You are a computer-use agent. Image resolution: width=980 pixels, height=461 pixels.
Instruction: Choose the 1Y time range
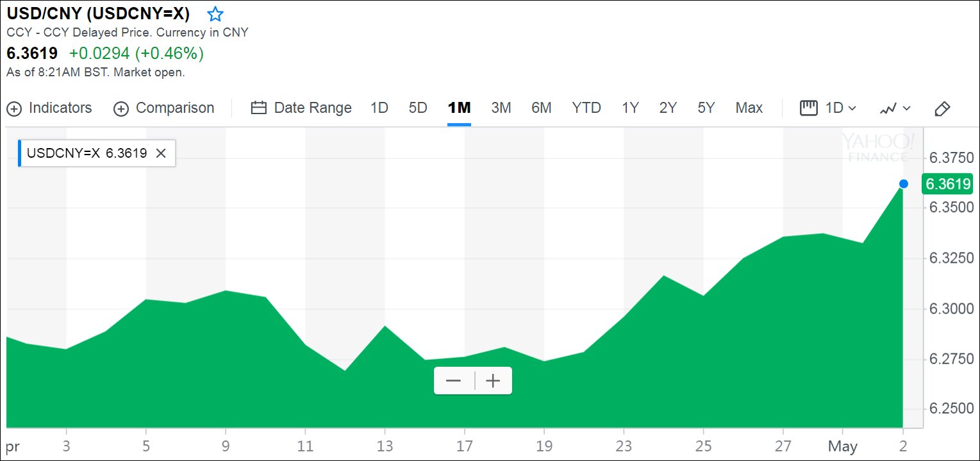[630, 108]
